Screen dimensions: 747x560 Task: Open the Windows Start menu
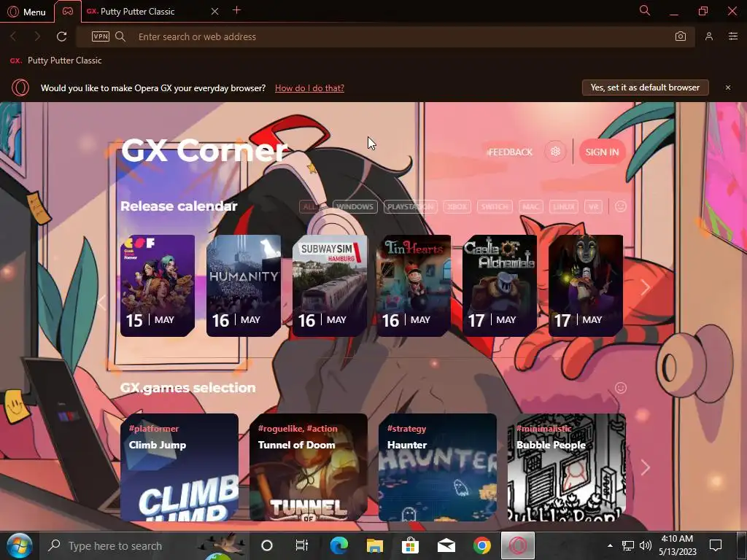pos(20,545)
